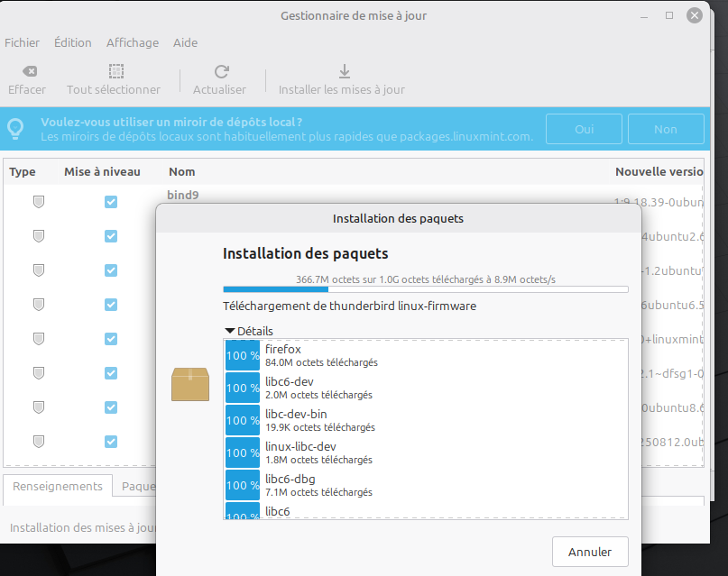The image size is (728, 576).
Task: Click the Installation des paquets dialog title bar
Action: coord(399,218)
